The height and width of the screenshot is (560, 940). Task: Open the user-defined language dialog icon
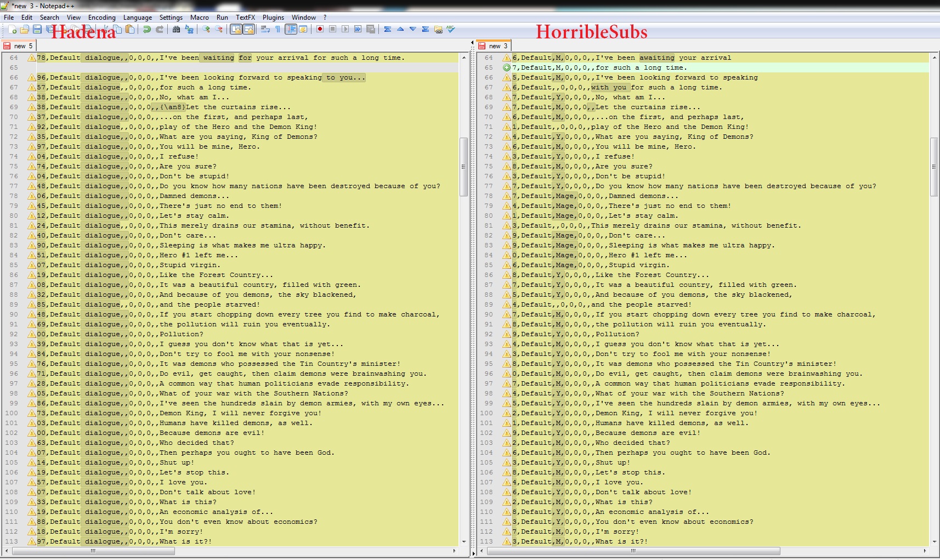click(303, 30)
